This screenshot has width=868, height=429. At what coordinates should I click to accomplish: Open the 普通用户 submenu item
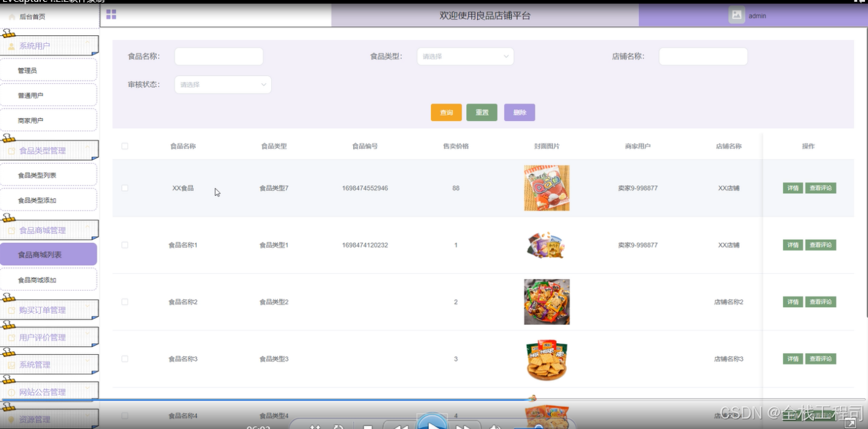[x=49, y=96]
